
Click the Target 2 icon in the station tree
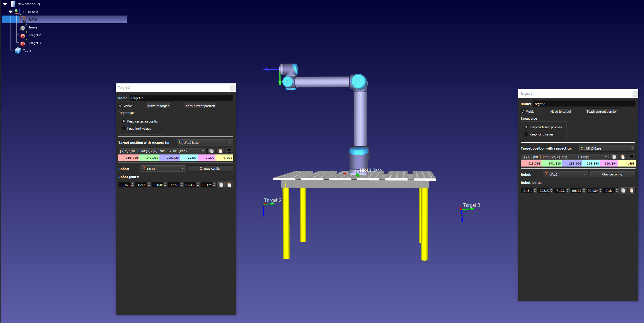point(23,35)
